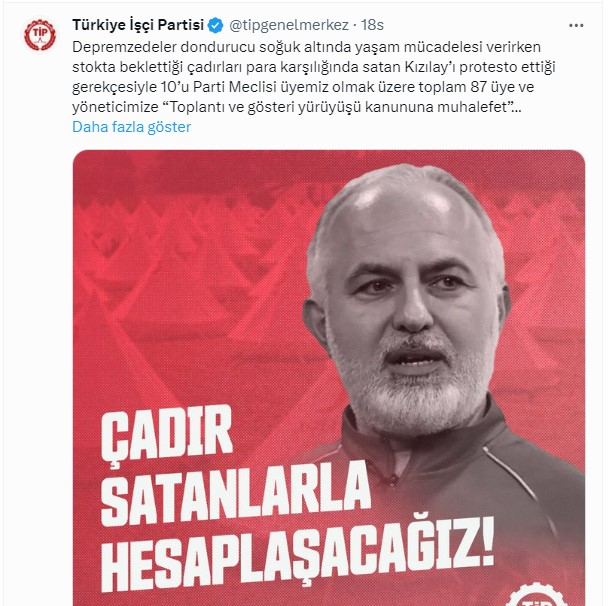
Task: Visit the @tipgenelmerkez handle link
Action: tap(289, 25)
